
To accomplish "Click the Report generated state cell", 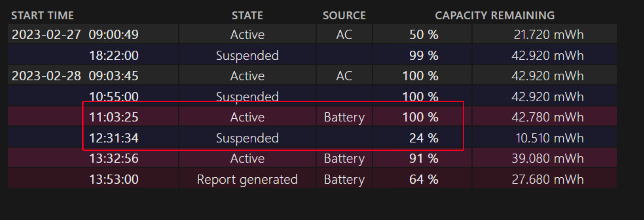I will [247, 179].
